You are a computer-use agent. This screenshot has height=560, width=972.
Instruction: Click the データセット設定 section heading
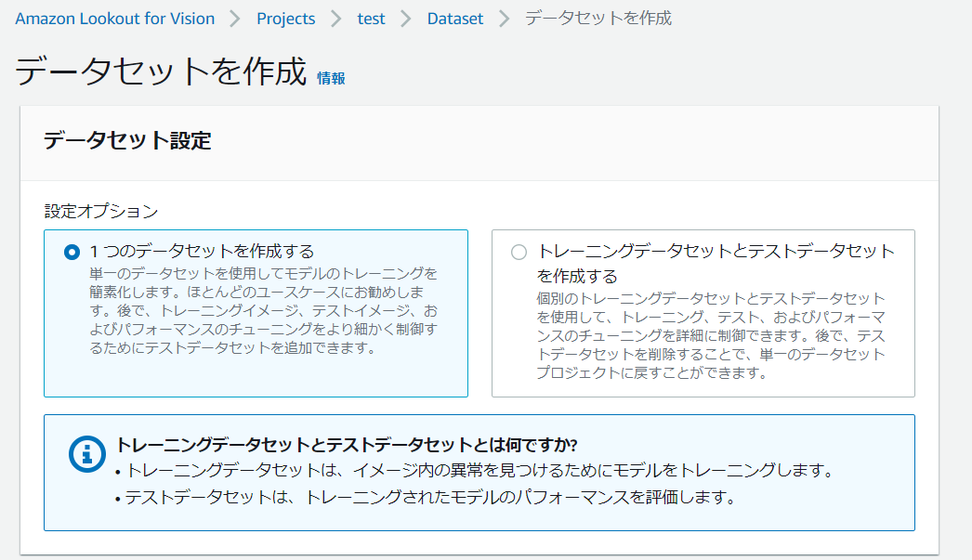pos(127,140)
